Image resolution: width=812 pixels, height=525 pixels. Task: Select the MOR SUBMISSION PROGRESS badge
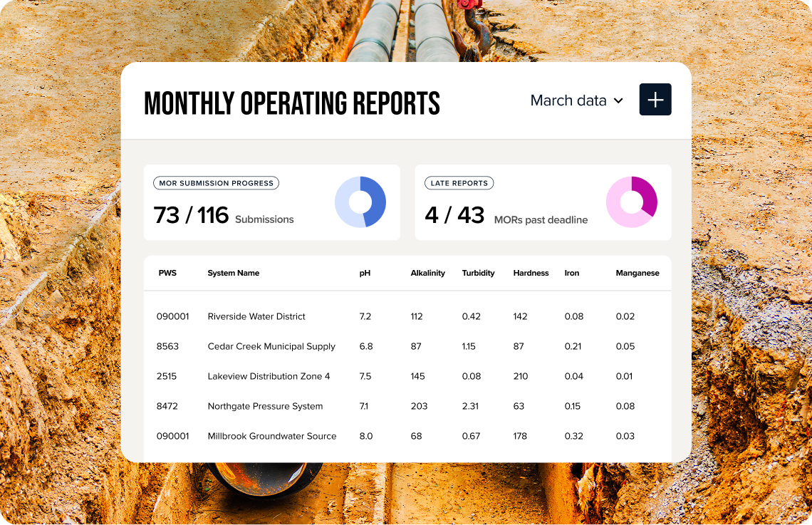[x=216, y=183]
